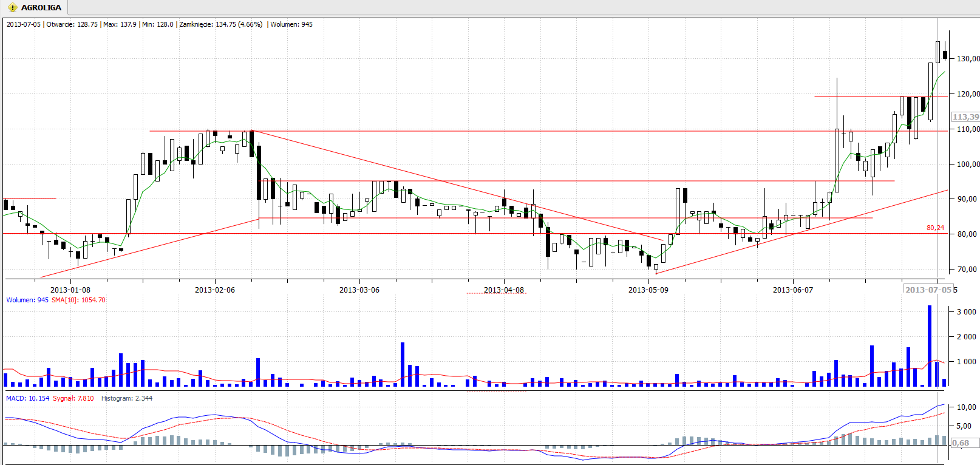Click the 113,39 price cursor label
This screenshot has width=980, height=465.
point(965,117)
